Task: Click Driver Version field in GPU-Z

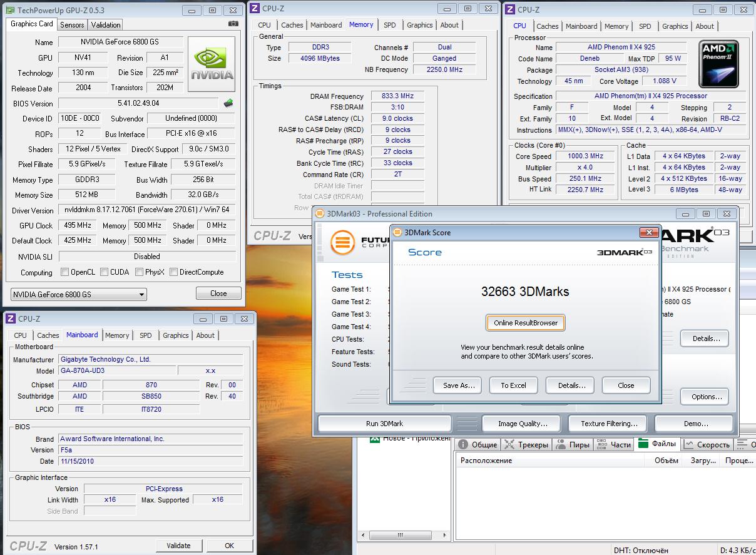Action: [x=147, y=210]
